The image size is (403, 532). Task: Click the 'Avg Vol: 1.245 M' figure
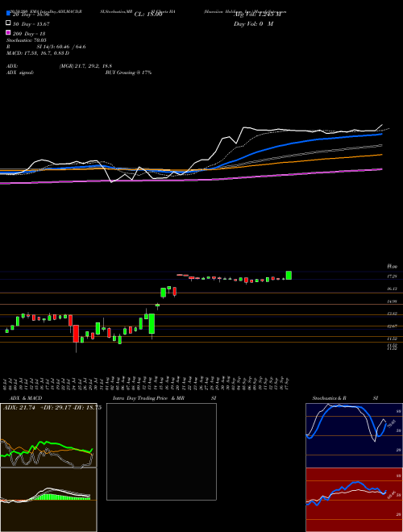click(x=258, y=15)
